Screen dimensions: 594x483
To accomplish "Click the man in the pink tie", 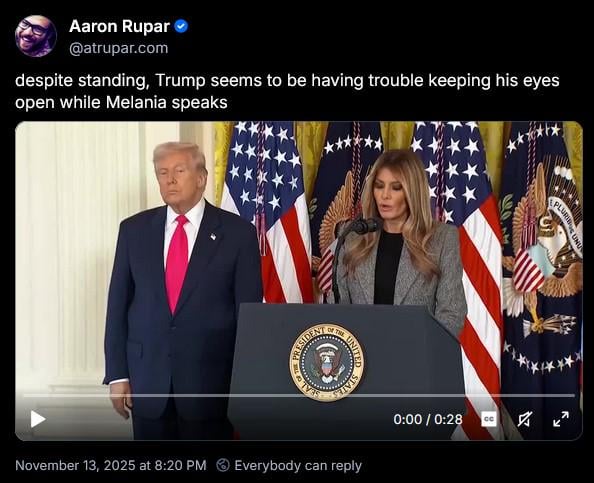I will pyautogui.click(x=182, y=290).
